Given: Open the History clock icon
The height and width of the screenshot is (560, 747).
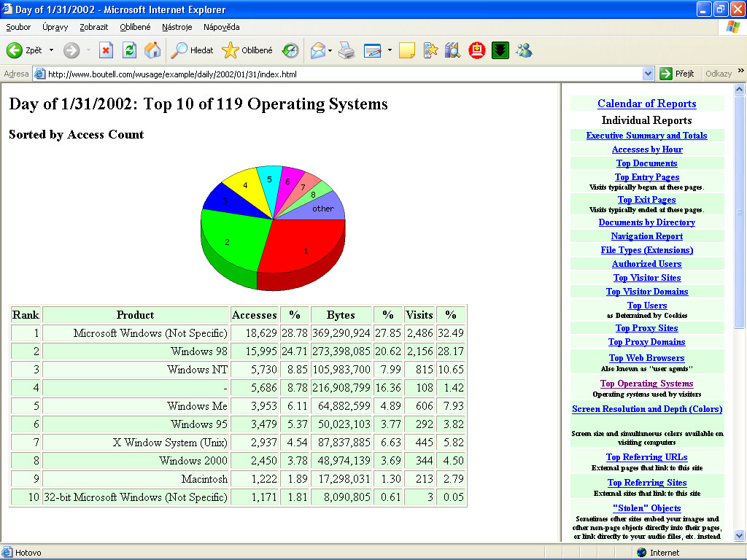Looking at the screenshot, I should [290, 50].
